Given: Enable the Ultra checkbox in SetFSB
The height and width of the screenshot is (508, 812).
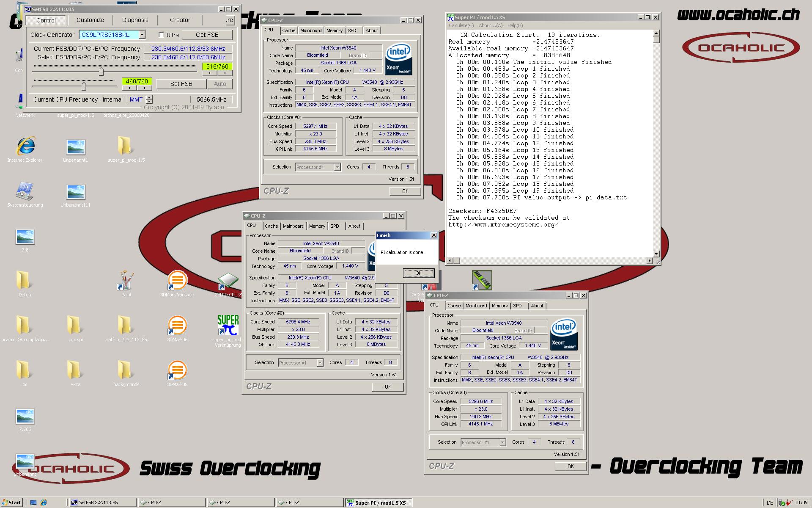Looking at the screenshot, I should (161, 35).
